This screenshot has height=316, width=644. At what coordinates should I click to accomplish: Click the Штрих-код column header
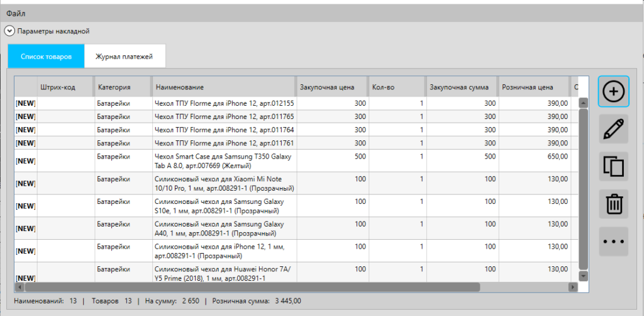58,87
